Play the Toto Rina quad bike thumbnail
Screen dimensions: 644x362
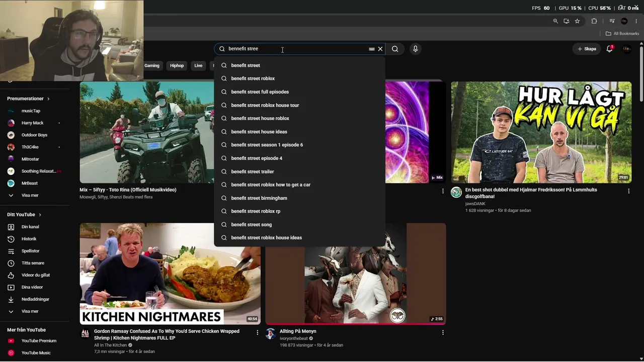pos(147,132)
